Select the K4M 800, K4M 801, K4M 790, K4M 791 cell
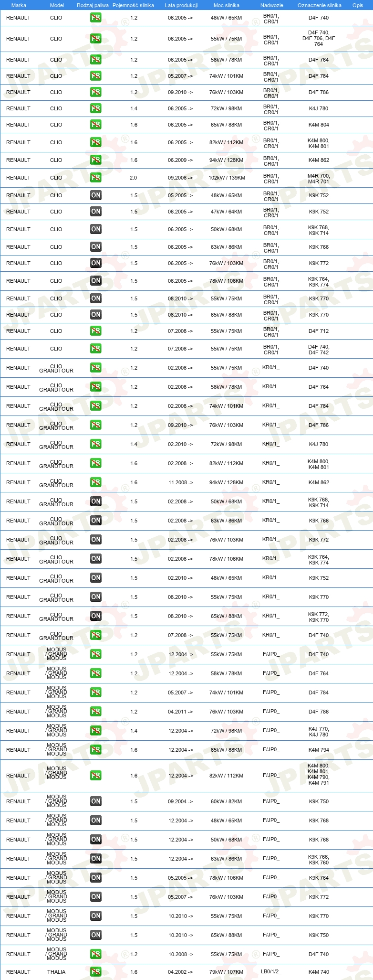This screenshot has width=373, height=980. (319, 775)
